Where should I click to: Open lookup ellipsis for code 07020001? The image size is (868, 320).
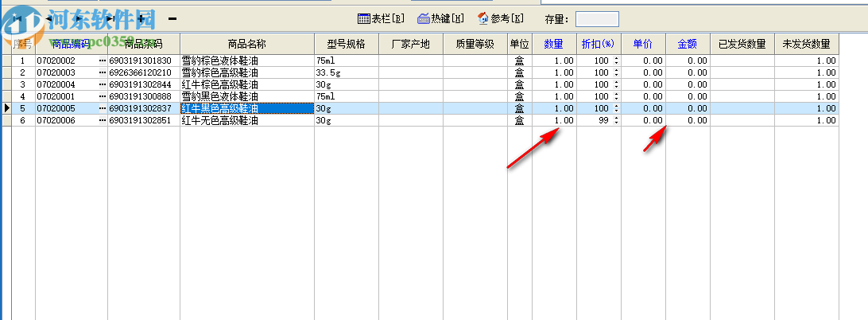pos(103,96)
